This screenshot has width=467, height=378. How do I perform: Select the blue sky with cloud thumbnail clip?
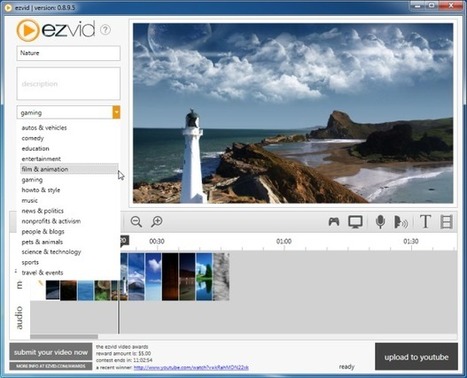tap(153, 277)
